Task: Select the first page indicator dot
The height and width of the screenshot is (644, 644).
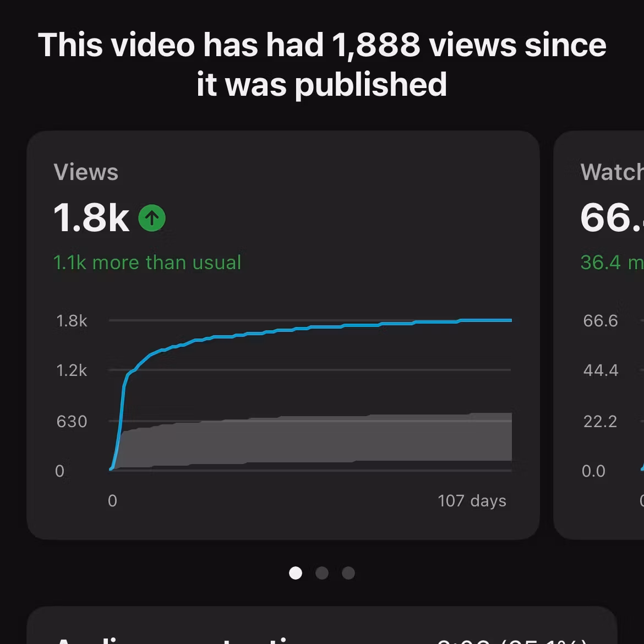Action: click(x=295, y=573)
